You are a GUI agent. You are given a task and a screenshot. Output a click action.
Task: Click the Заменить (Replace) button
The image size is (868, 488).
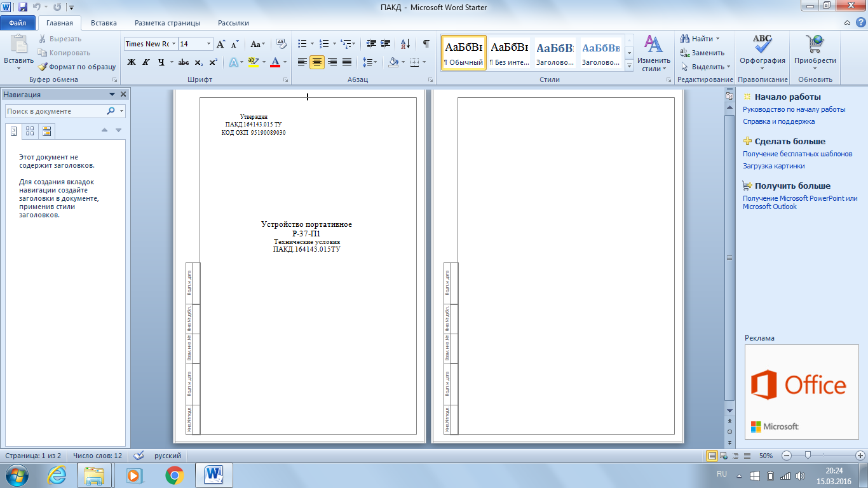click(702, 53)
